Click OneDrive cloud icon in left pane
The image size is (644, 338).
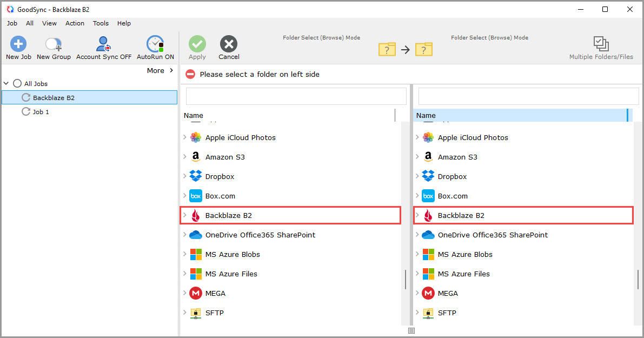pos(196,235)
